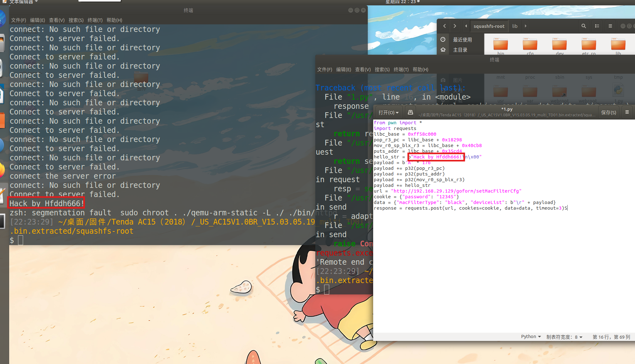Click the 1.py file title in the editor header
Viewport: 635px width, 364px height.
click(x=507, y=109)
